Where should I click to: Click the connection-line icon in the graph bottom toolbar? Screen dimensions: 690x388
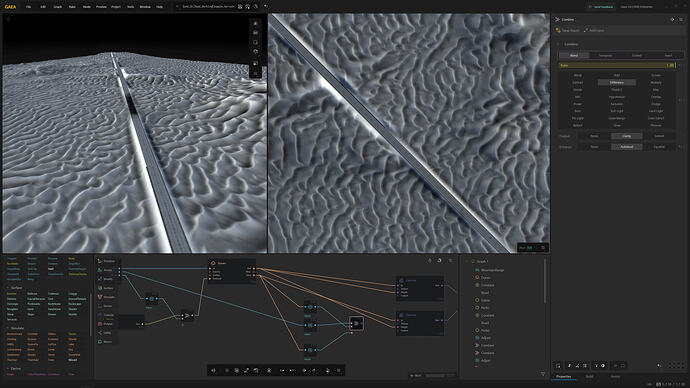(246, 370)
